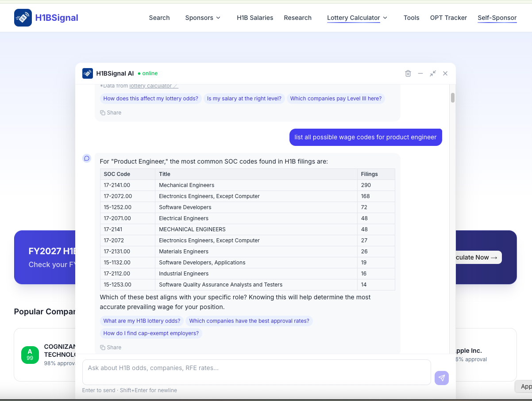
Task: Click the H1BSignal logo icon in header
Action: (23, 18)
